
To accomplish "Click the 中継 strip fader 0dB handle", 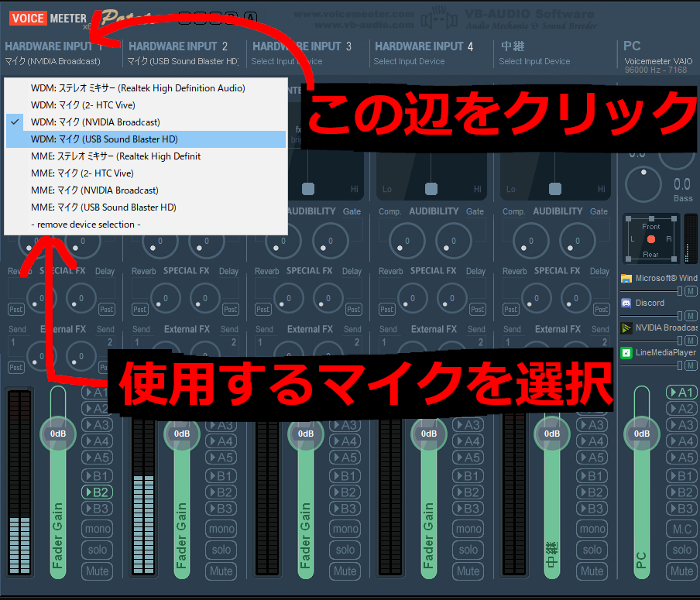I will tap(552, 434).
